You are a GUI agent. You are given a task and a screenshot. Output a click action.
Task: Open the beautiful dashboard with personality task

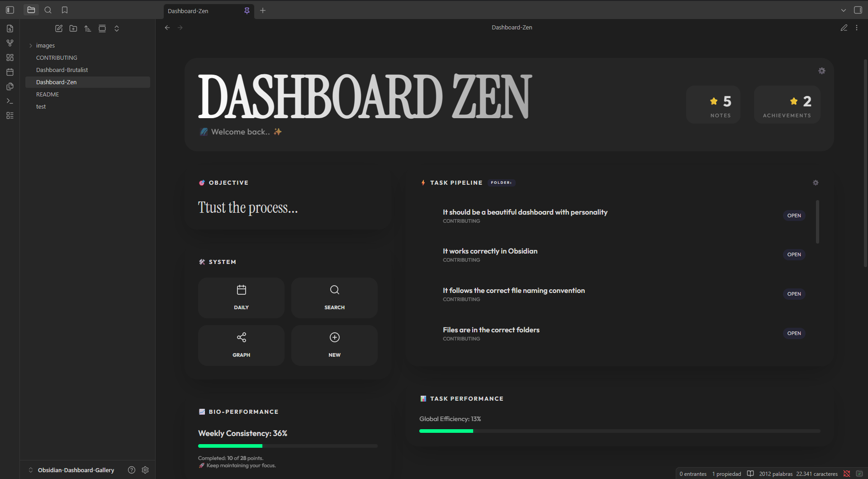(794, 216)
